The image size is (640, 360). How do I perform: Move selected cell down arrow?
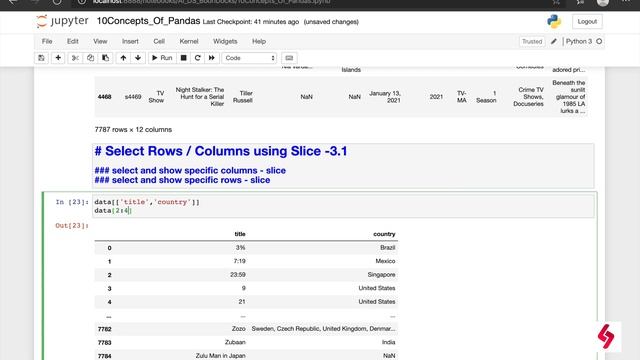point(138,58)
